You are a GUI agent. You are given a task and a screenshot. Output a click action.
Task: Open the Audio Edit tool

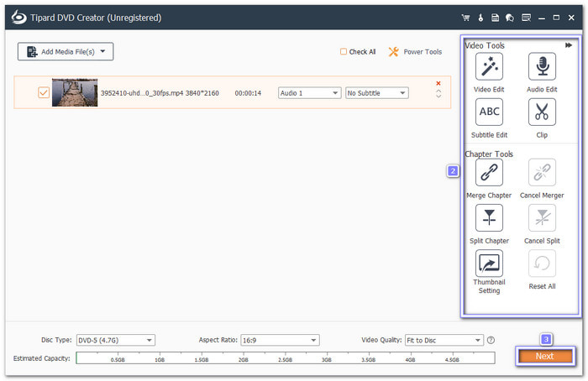541,66
